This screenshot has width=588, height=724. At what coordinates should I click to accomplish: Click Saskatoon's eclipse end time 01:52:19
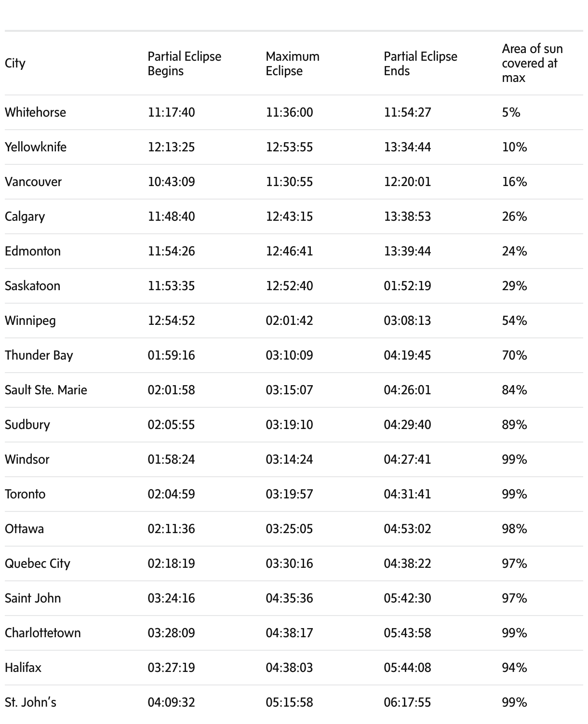coord(407,286)
